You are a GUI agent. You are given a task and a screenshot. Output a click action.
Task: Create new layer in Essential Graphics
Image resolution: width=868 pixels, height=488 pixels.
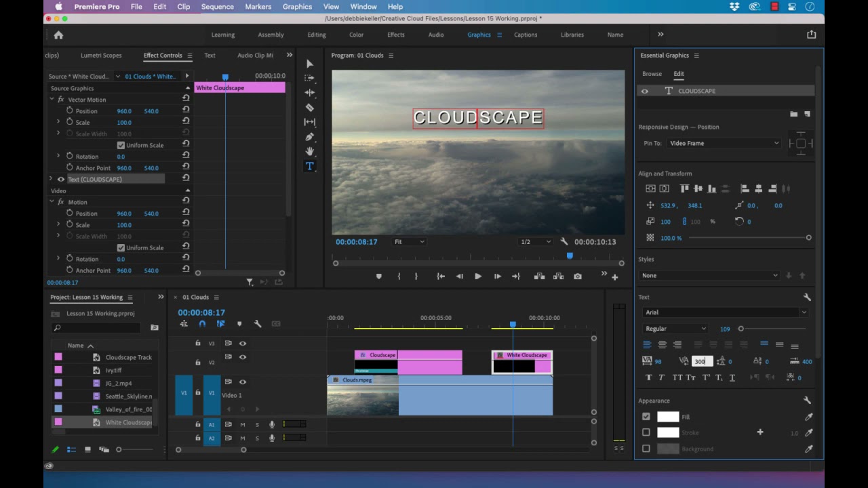[x=807, y=114]
